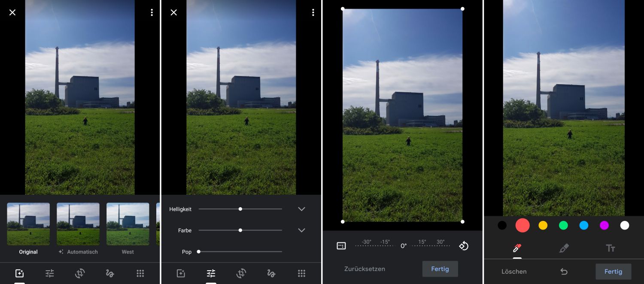
Task: Open three-dot menu above the filter thumbnails screen
Action: tap(152, 13)
